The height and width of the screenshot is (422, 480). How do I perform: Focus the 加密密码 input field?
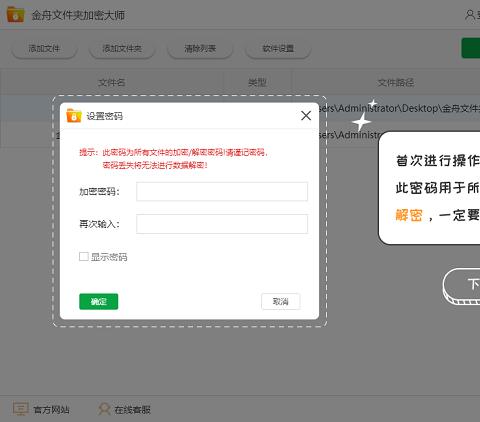[222, 191]
